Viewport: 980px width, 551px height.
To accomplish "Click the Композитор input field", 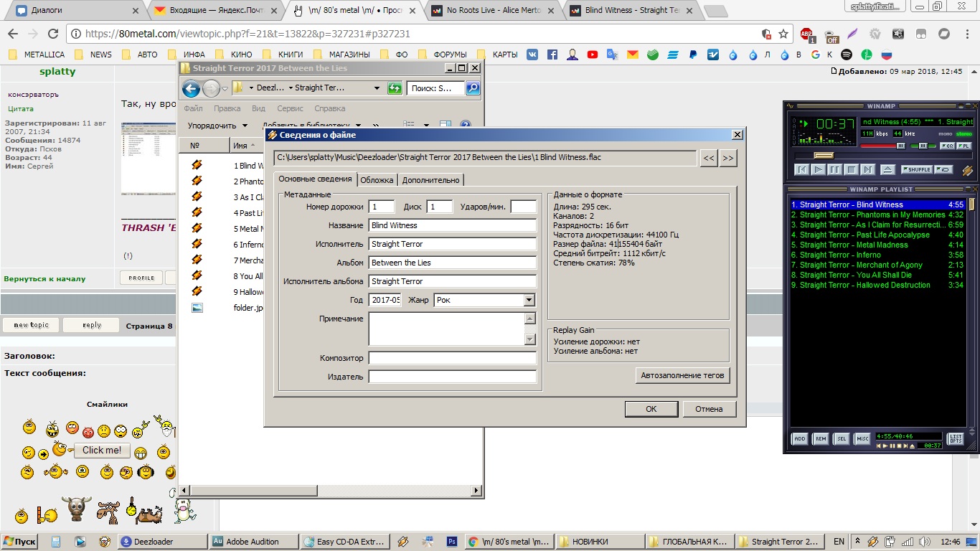I will 453,358.
